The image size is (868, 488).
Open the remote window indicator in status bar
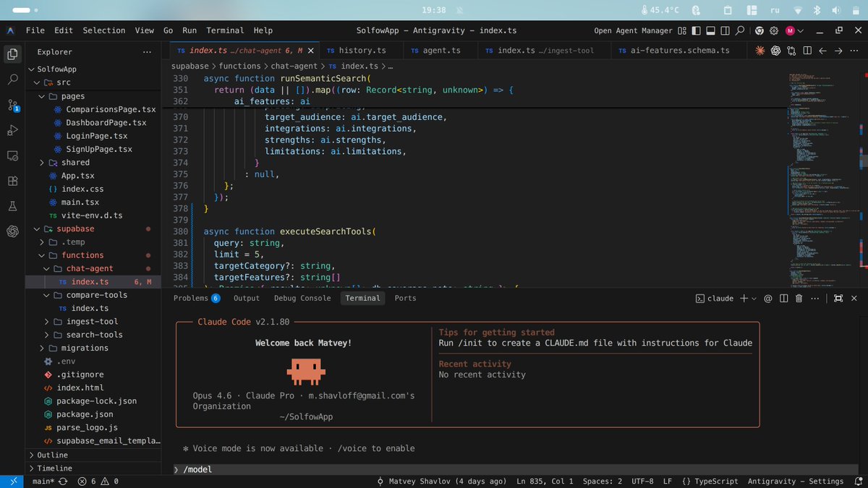(12, 481)
